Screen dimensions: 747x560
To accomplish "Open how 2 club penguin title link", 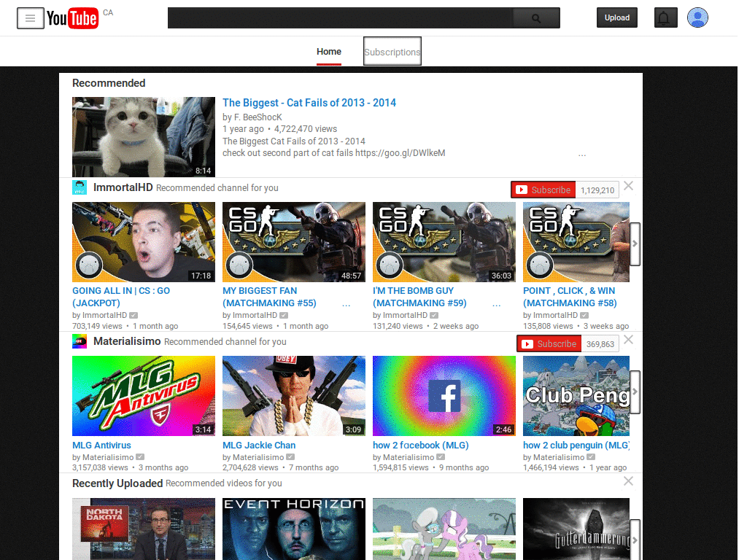I will click(x=576, y=446).
